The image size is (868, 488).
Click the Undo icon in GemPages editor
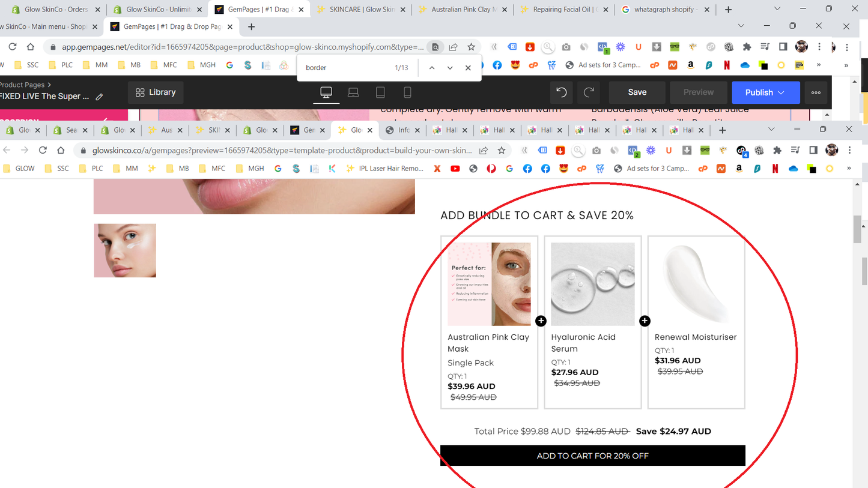pyautogui.click(x=561, y=92)
